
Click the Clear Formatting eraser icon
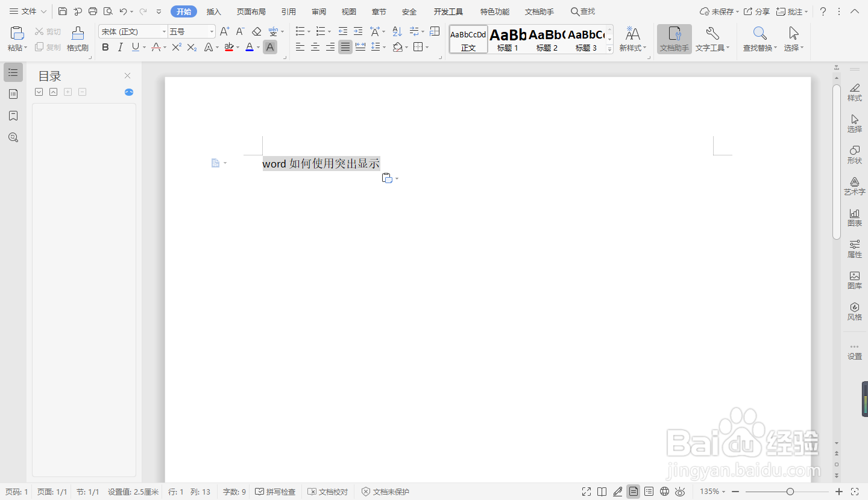257,31
